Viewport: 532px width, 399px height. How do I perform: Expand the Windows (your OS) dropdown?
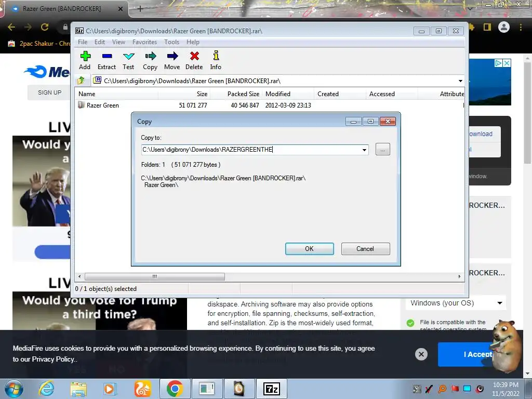coord(456,303)
